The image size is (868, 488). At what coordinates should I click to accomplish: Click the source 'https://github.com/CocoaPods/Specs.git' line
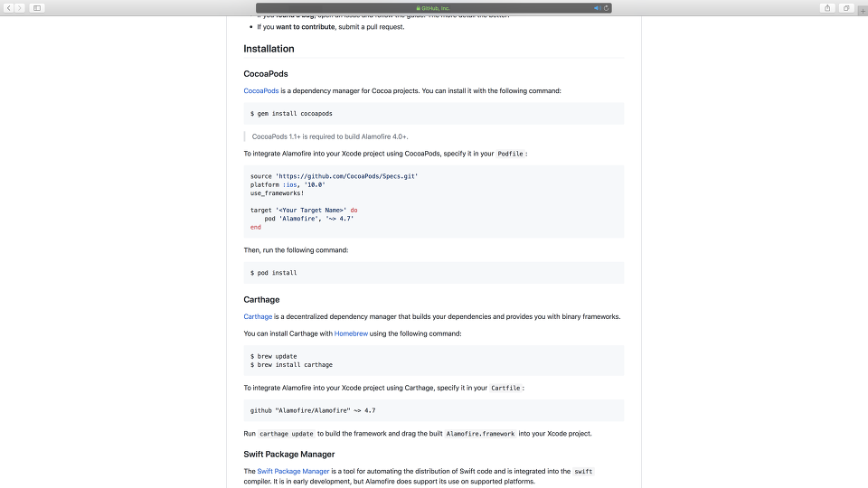[334, 176]
